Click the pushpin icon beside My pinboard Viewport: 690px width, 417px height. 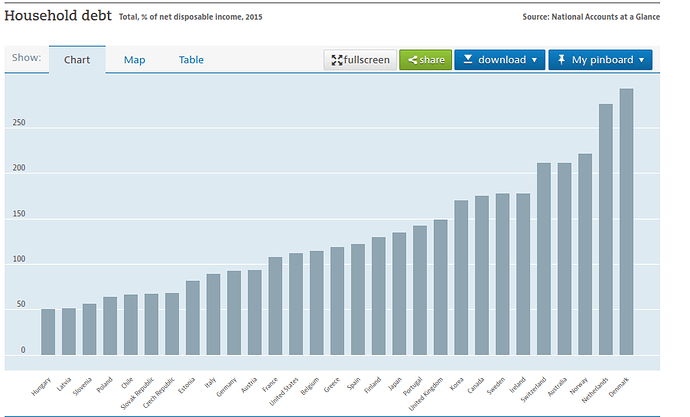click(561, 60)
